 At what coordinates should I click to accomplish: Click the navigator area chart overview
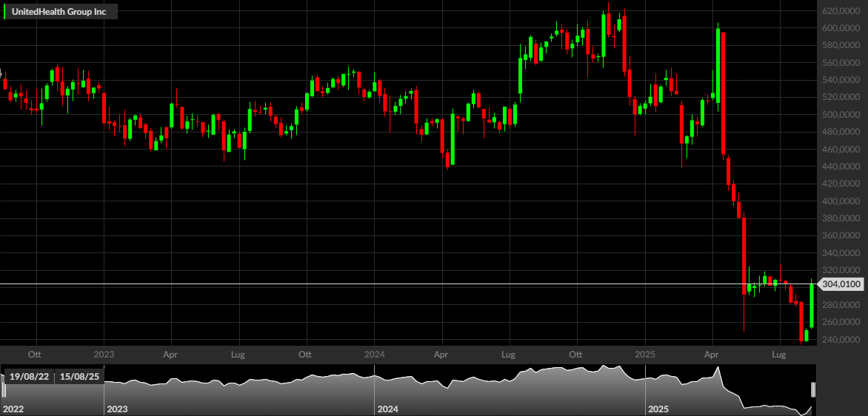(x=409, y=390)
